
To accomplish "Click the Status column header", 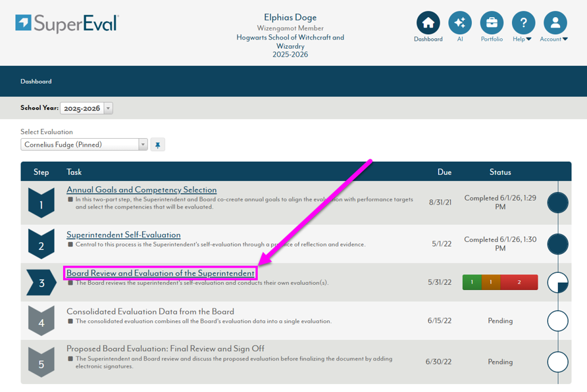I will [500, 172].
